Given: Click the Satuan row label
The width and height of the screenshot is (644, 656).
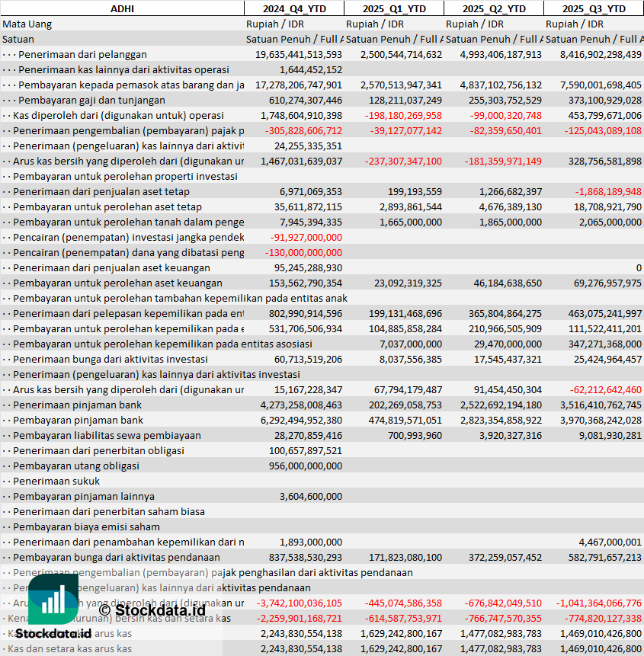Looking at the screenshot, I should coord(18,40).
